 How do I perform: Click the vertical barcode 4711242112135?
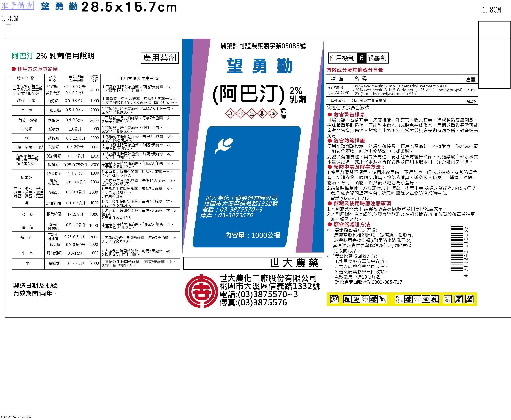pos(459,250)
